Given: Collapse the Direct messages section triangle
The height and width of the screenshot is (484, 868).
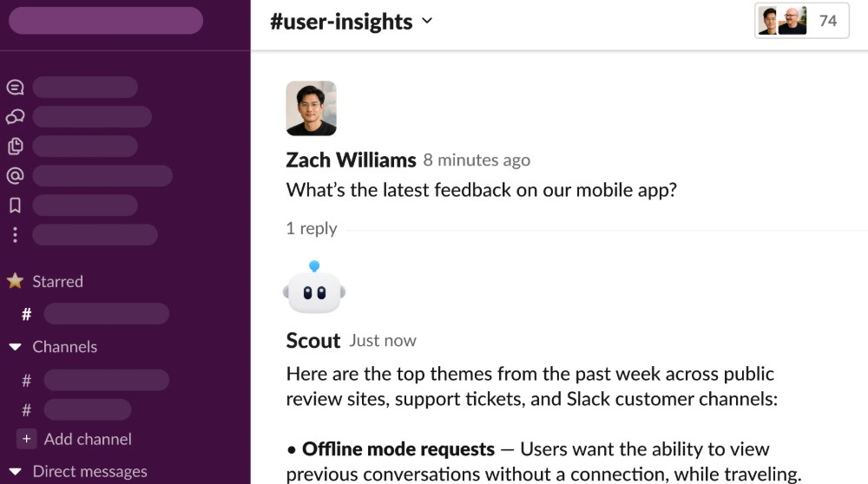Looking at the screenshot, I should (x=15, y=472).
